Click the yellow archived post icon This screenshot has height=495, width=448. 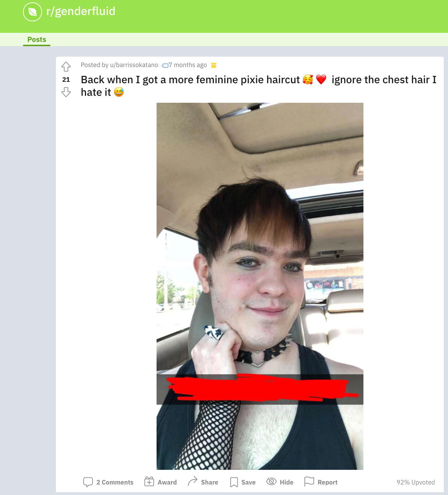coord(214,65)
